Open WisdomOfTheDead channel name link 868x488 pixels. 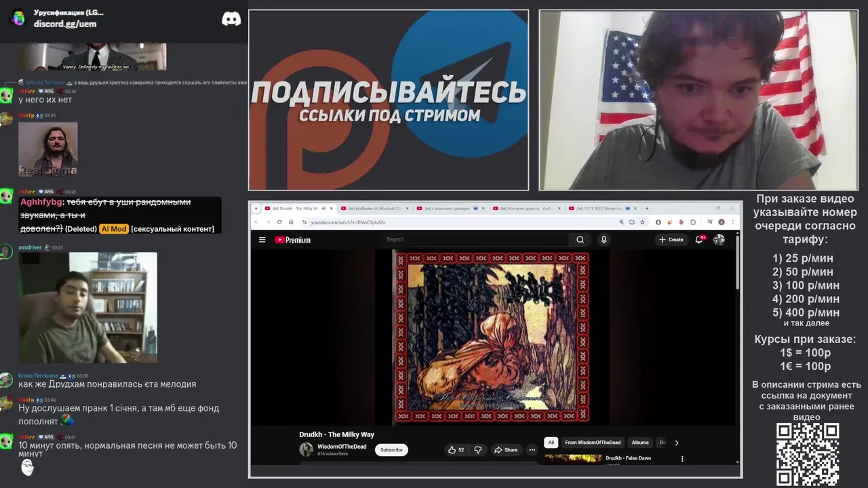click(x=342, y=447)
